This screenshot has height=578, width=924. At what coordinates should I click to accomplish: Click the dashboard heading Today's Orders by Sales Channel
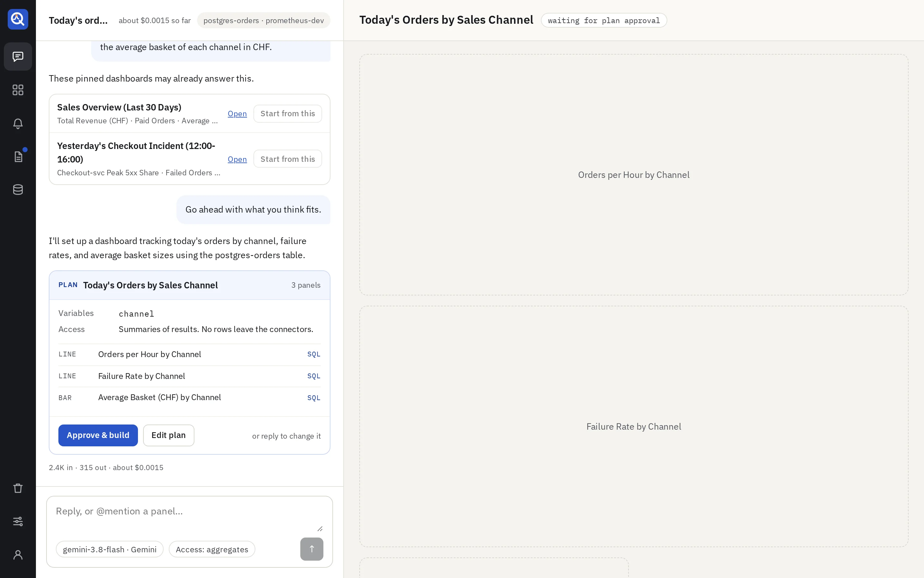446,20
